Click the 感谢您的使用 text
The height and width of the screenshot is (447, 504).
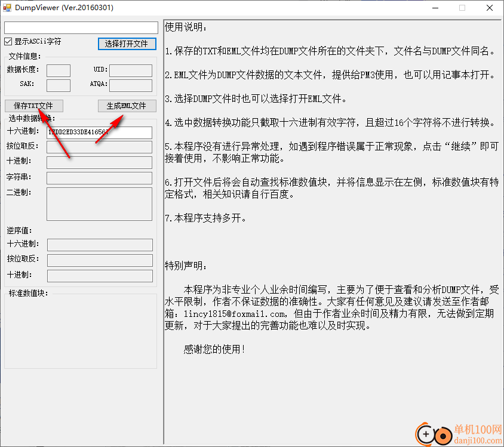click(x=214, y=349)
